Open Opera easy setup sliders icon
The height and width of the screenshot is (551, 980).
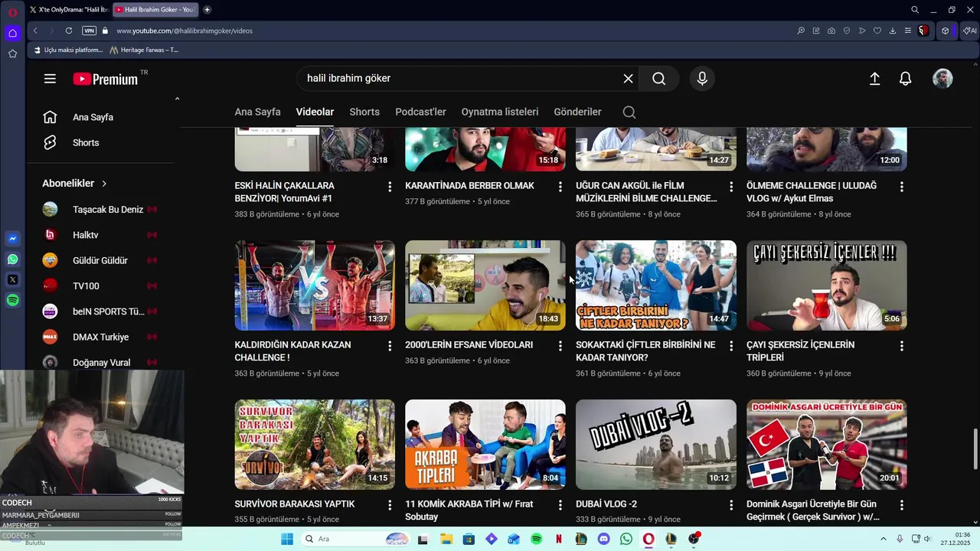908,31
